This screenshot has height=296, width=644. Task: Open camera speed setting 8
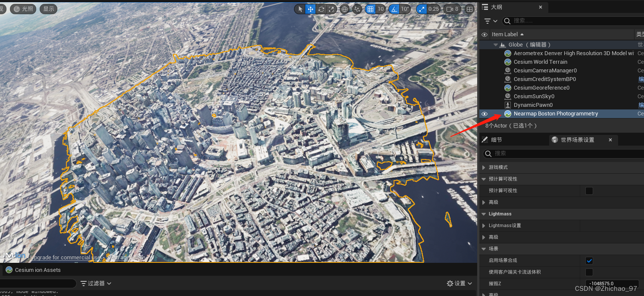(453, 9)
